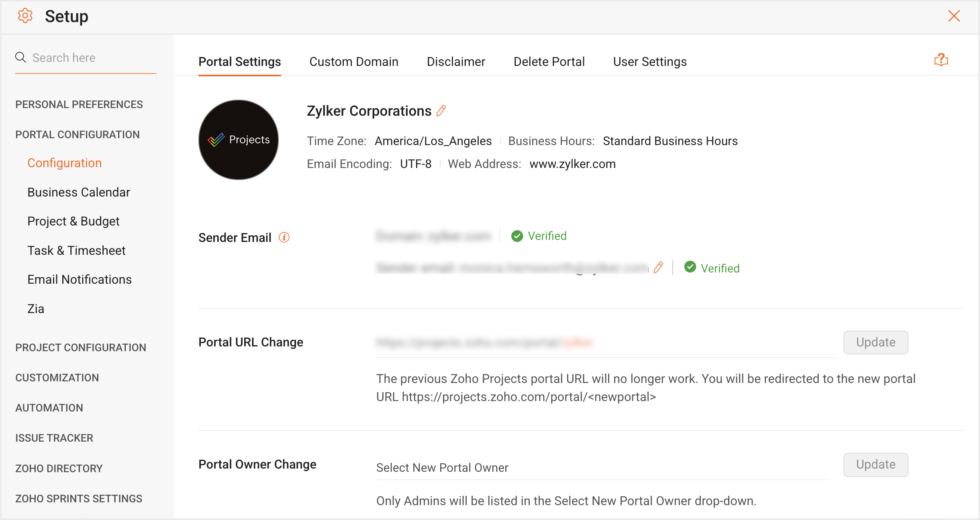Click the search magnifier icon
This screenshot has width=980, height=520.
20,57
